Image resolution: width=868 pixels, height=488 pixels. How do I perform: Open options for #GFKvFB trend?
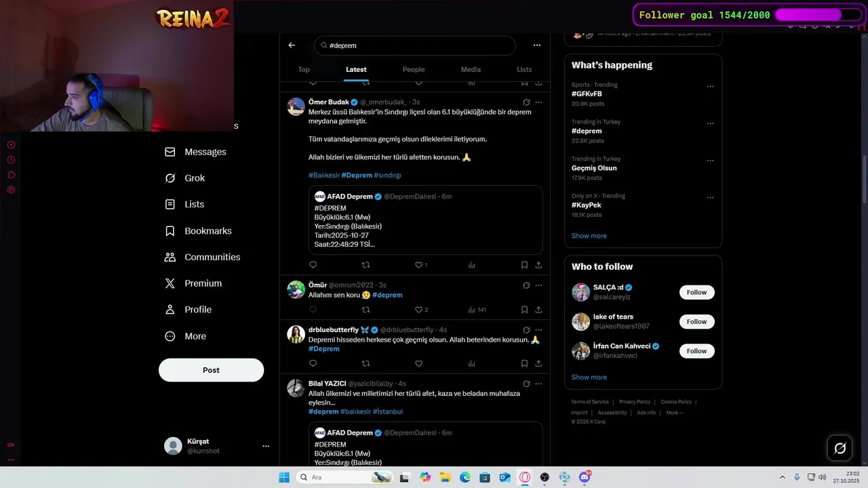pyautogui.click(x=710, y=87)
